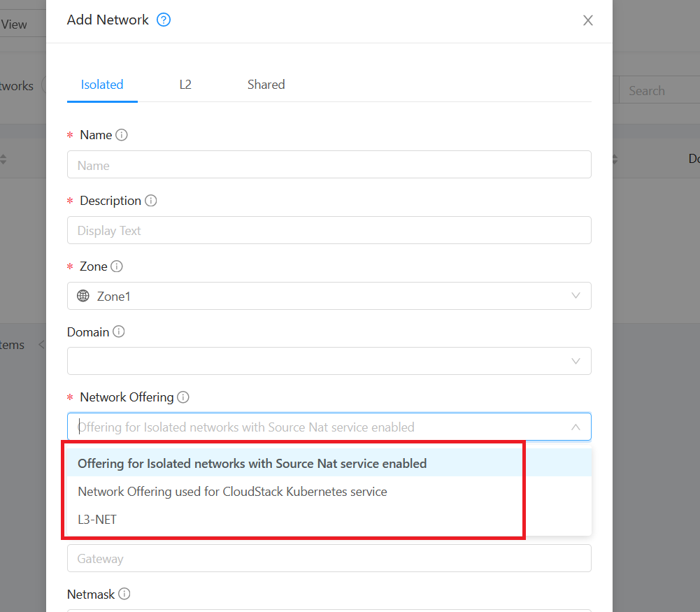Click the info icon beside Description

coord(151,200)
